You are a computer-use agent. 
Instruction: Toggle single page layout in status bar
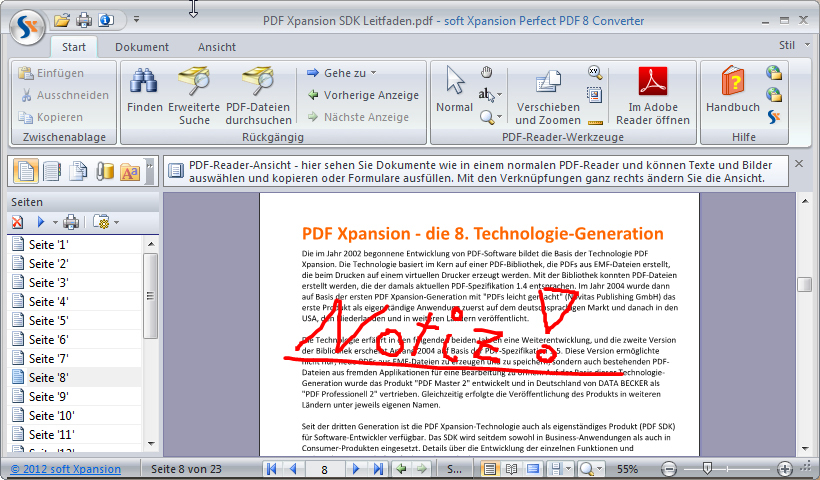(x=489, y=468)
